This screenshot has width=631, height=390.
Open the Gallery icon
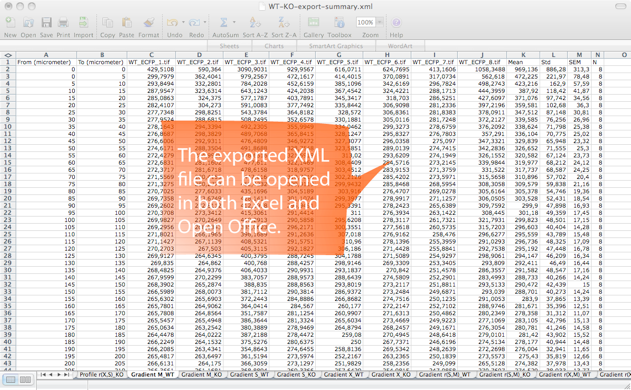(x=313, y=22)
